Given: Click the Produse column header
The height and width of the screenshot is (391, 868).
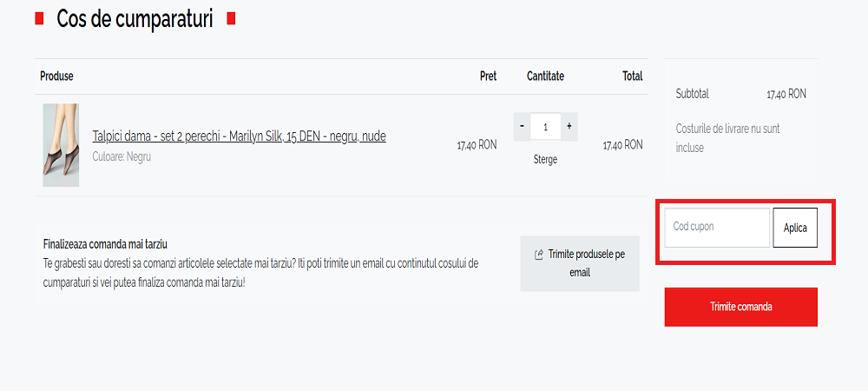Looking at the screenshot, I should click(x=56, y=76).
